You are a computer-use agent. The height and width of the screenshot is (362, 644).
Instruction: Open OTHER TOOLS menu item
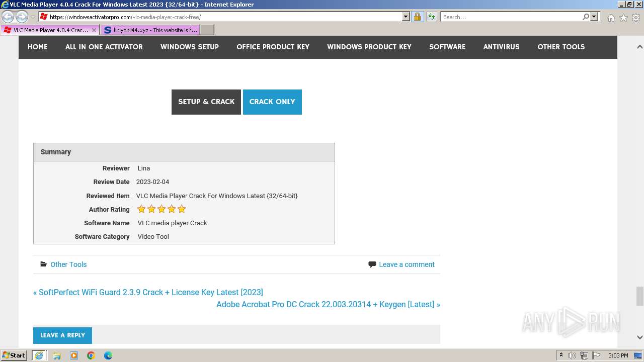(x=561, y=47)
